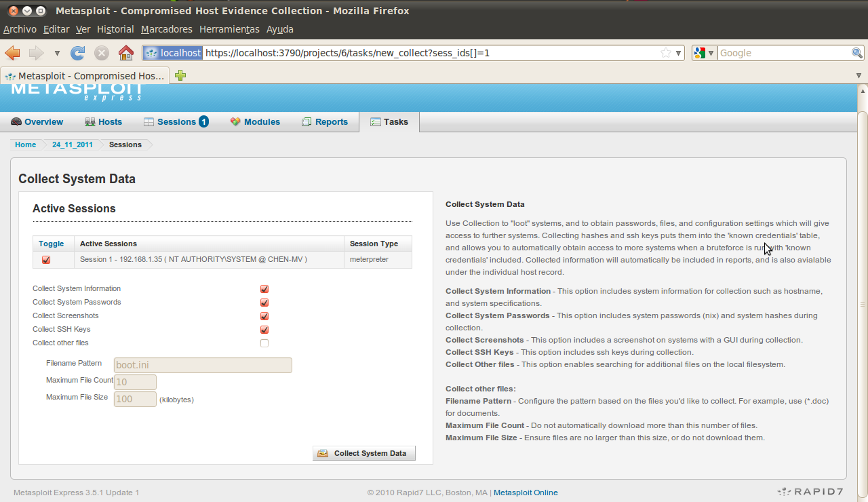Image resolution: width=868 pixels, height=502 pixels.
Task: Uncheck Collect Screenshots
Action: click(x=264, y=316)
